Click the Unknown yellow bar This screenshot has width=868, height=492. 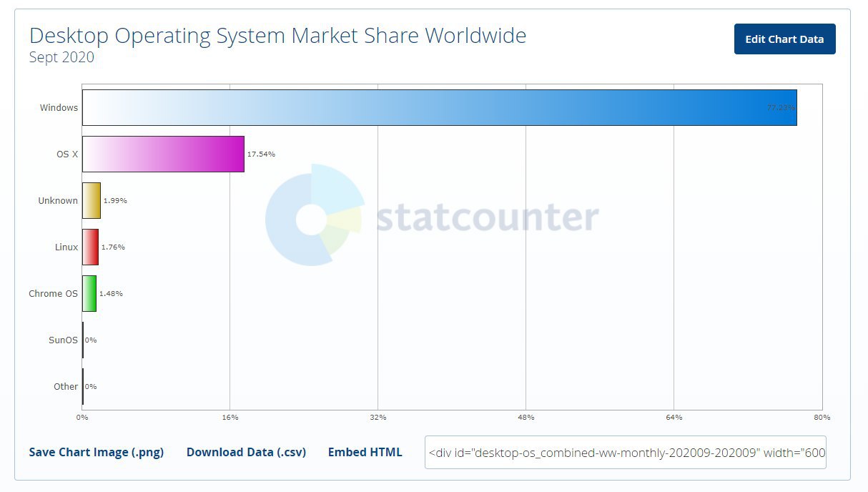[92, 200]
